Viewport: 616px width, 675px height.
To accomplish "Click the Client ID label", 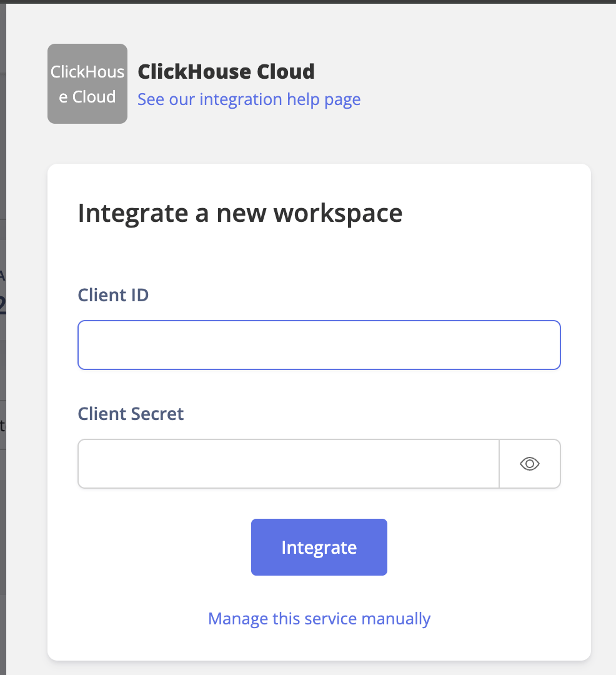I will tap(113, 295).
